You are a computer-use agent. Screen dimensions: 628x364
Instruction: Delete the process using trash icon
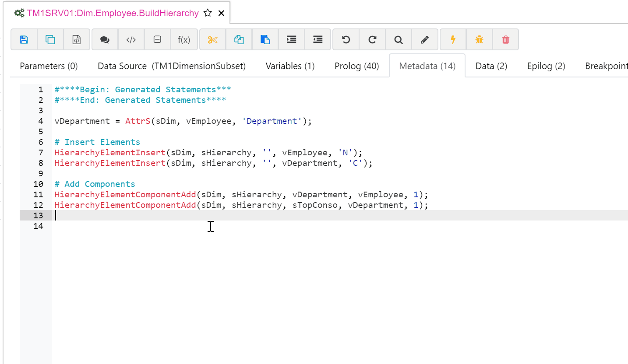505,39
